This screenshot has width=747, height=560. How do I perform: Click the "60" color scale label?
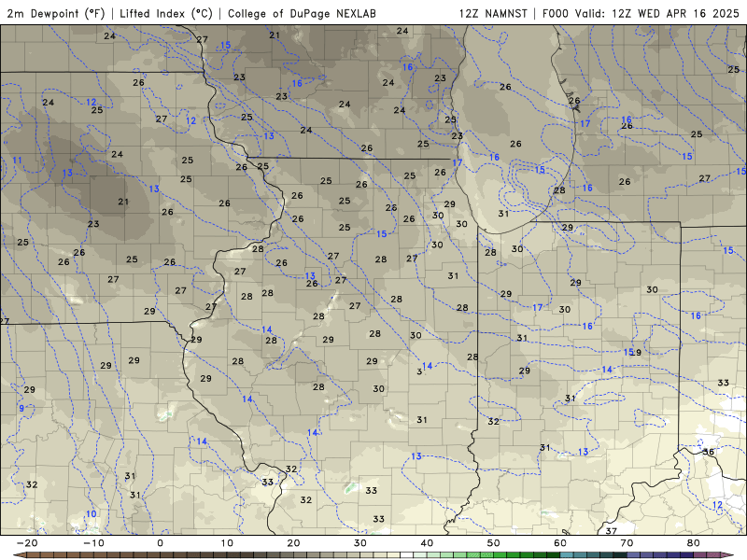(x=560, y=543)
